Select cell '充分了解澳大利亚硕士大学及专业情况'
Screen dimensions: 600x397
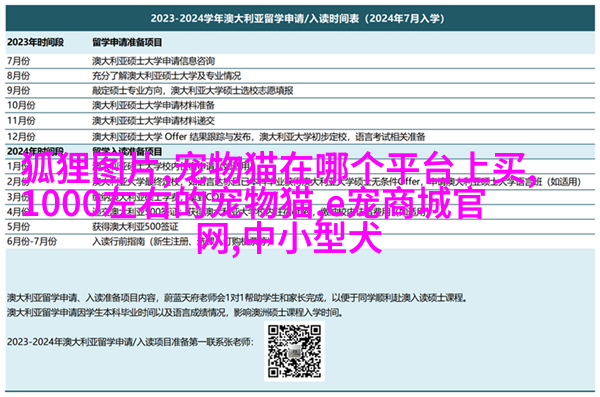[x=166, y=76]
